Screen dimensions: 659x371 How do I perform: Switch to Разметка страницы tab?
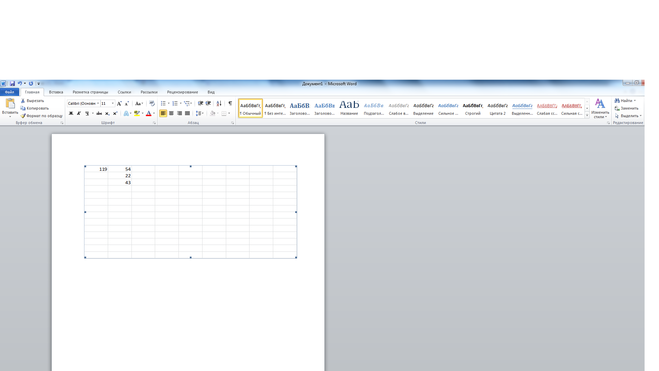90,92
